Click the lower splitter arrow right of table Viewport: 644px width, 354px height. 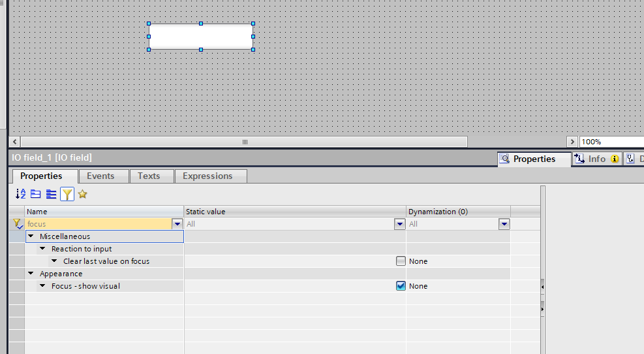(543, 309)
